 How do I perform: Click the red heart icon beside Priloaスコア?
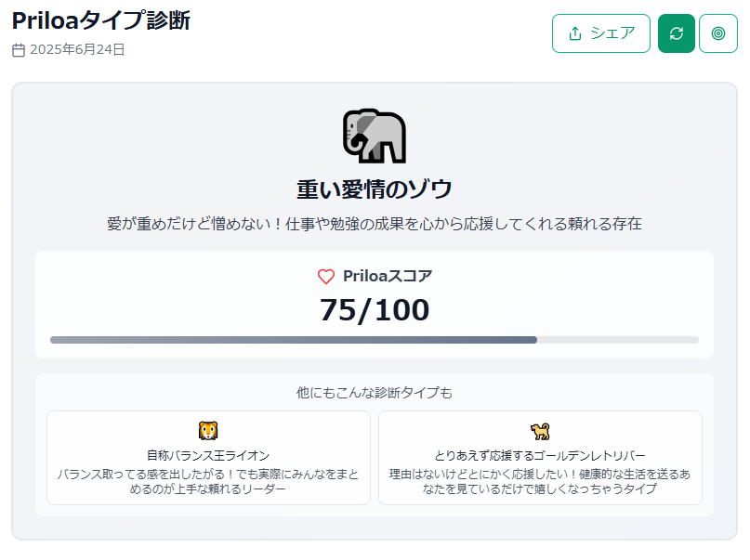pos(326,276)
